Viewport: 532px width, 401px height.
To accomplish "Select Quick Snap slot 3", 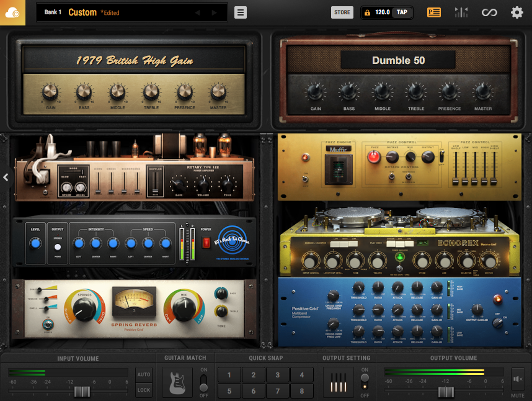I will click(x=278, y=375).
